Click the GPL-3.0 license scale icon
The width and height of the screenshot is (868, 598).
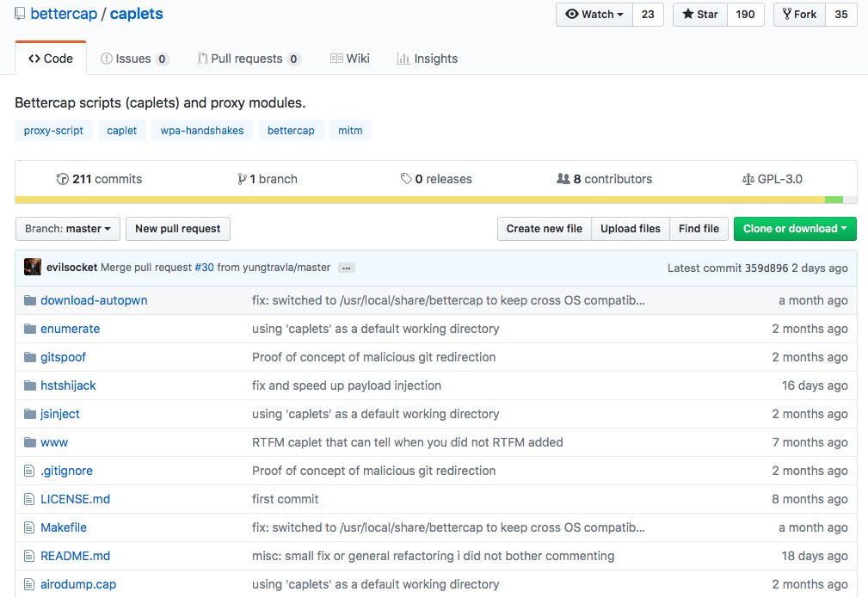tap(748, 179)
